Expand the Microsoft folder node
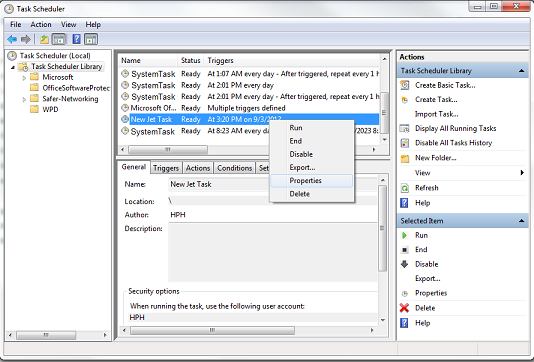 24,78
